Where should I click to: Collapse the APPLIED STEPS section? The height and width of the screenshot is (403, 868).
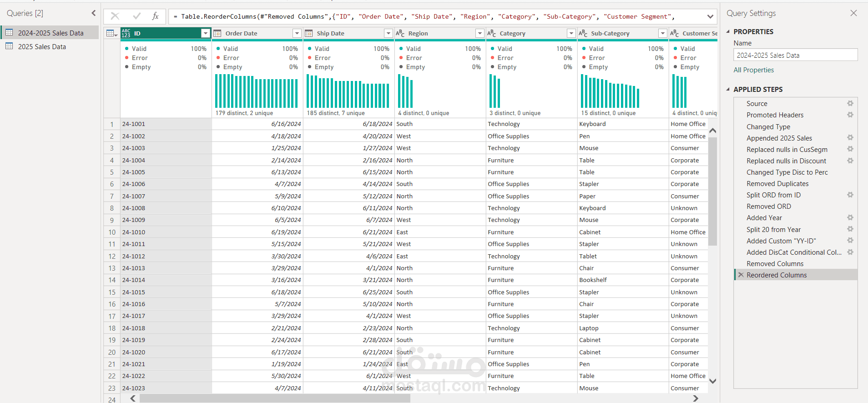(x=728, y=89)
